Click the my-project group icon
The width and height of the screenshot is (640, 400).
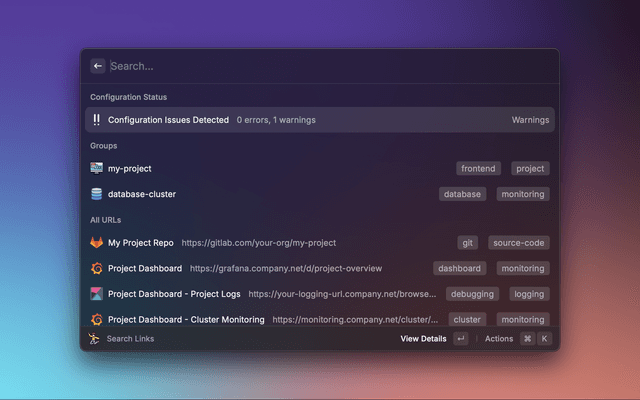point(96,169)
